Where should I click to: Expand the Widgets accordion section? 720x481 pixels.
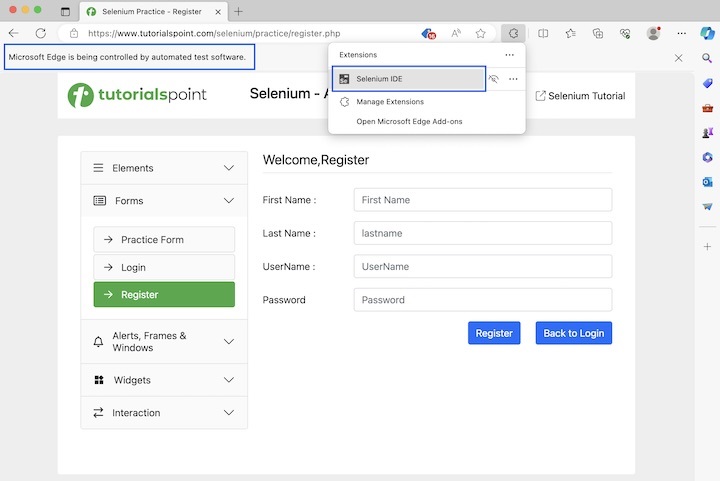(164, 380)
